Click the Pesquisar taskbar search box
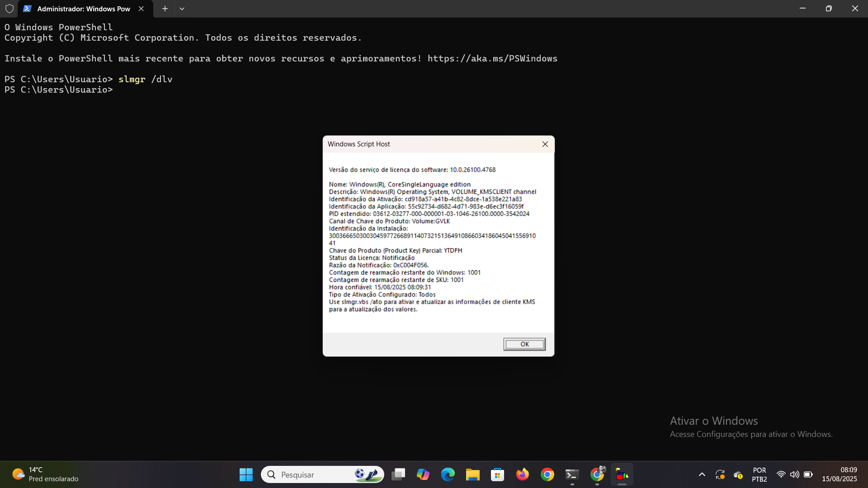 pyautogui.click(x=322, y=474)
